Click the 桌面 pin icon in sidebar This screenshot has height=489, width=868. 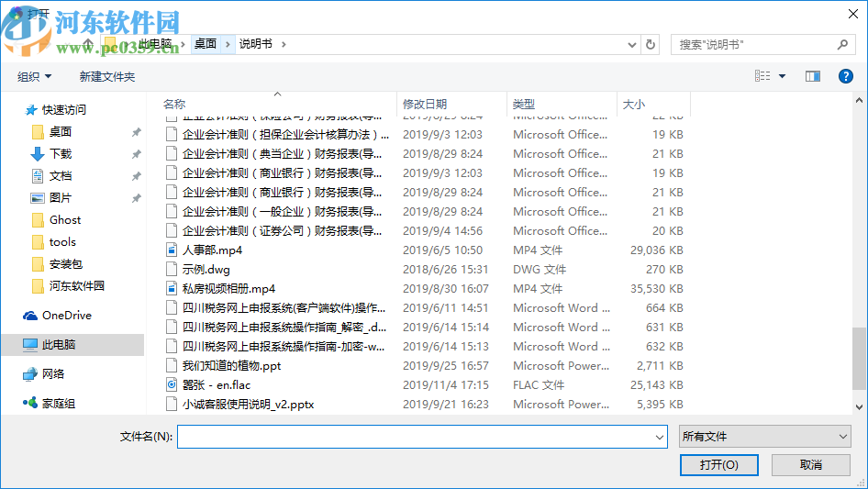[136, 132]
